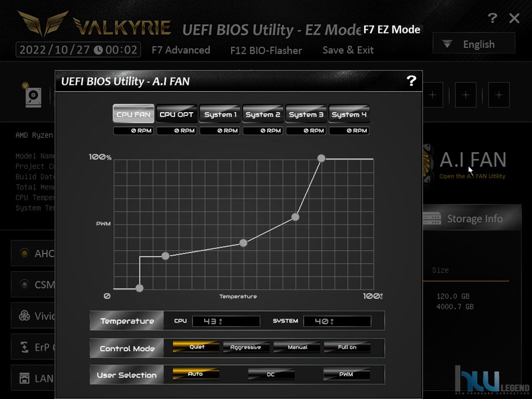Select Auto under User Selection

pos(196,374)
